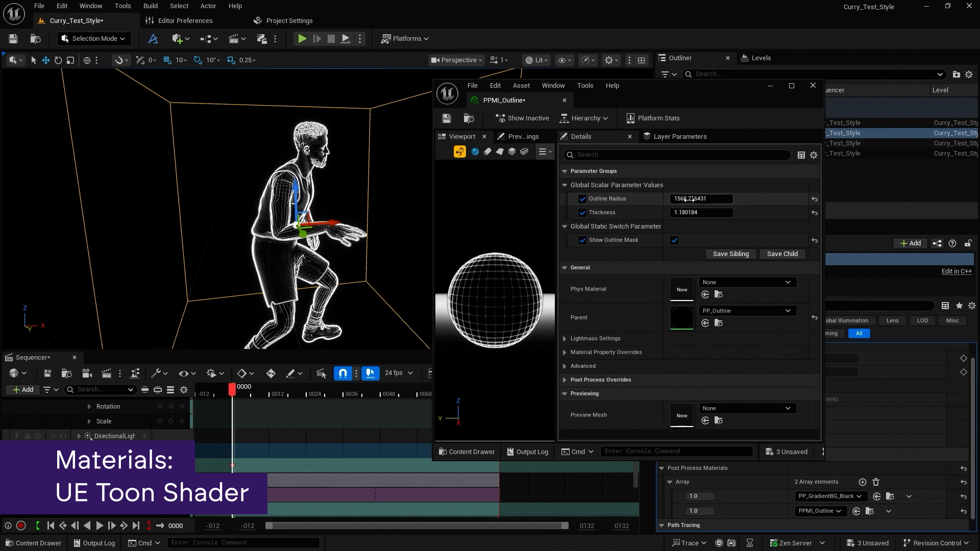Save the material instance with the disk icon

pos(447,118)
